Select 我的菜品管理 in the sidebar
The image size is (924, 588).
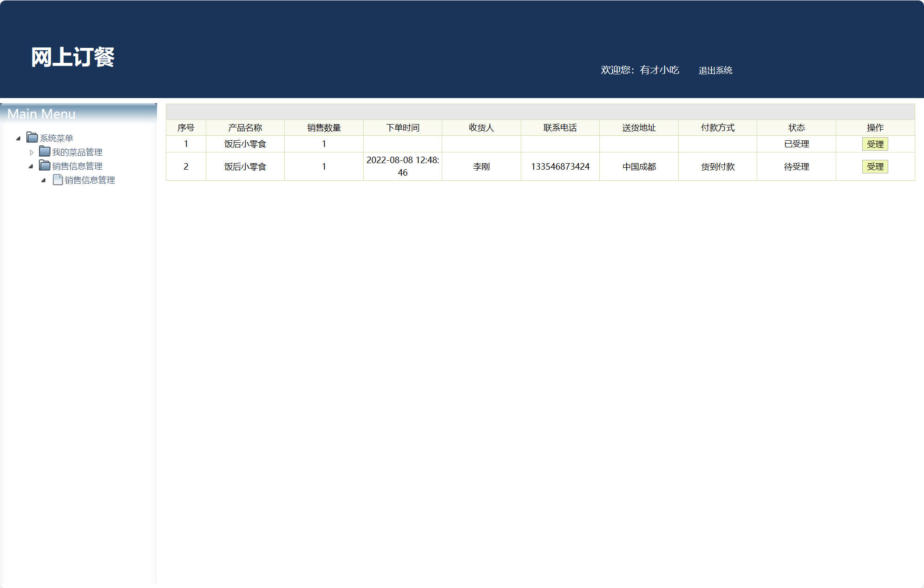78,152
